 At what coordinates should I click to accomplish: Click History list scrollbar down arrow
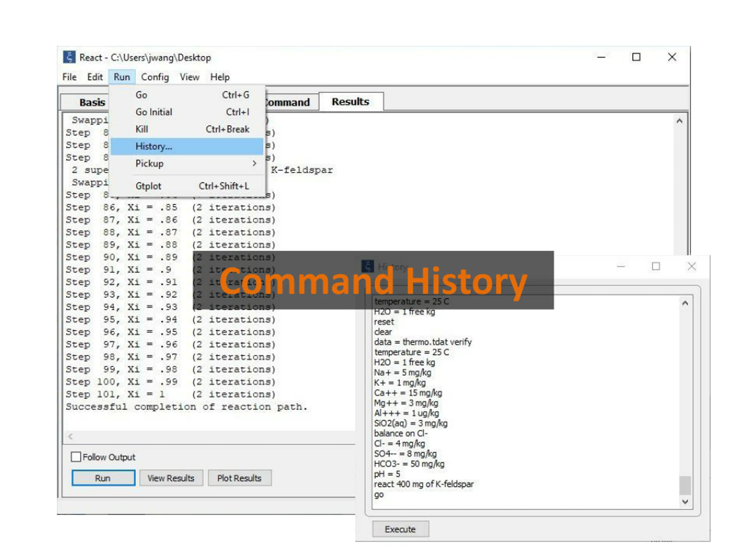685,502
